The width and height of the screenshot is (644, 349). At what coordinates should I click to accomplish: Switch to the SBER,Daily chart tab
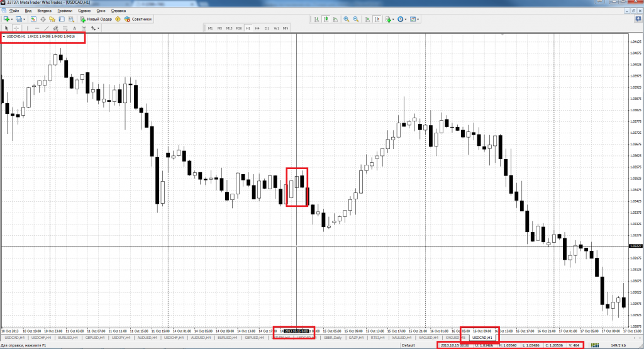coord(332,338)
